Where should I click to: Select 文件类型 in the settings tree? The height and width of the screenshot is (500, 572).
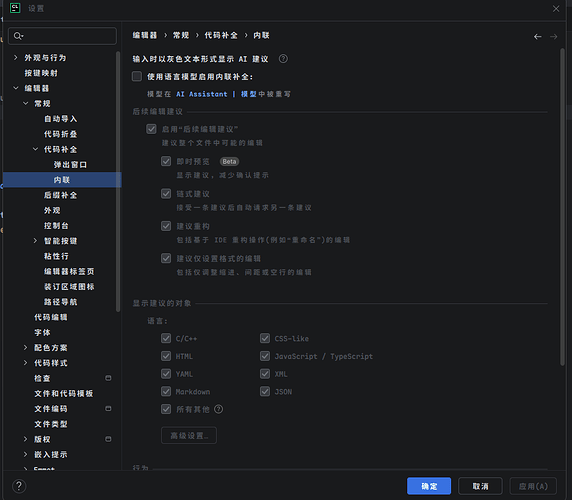pyautogui.click(x=51, y=424)
